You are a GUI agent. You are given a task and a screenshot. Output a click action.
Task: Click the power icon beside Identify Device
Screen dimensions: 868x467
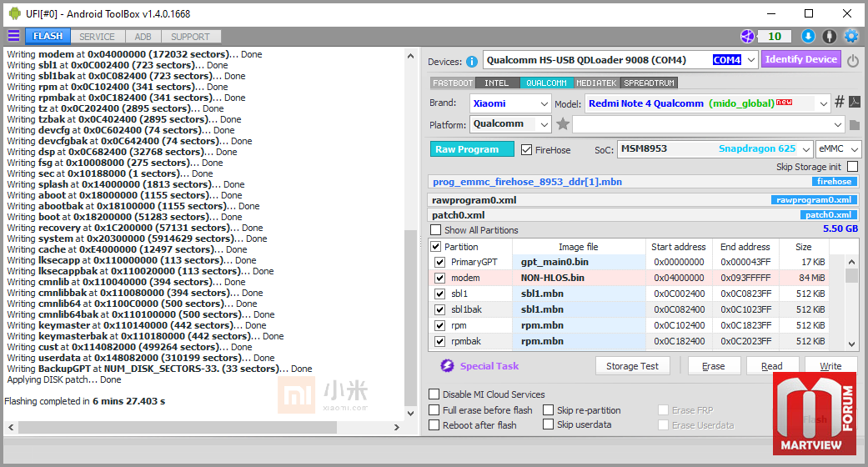coord(852,60)
